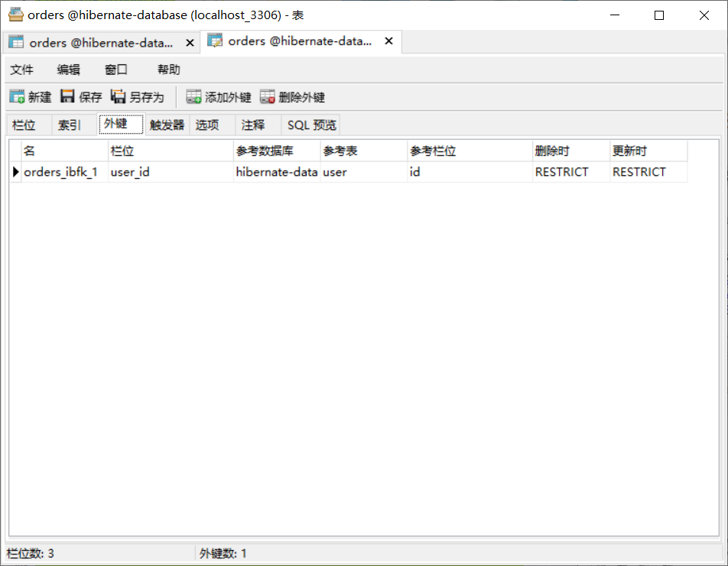This screenshot has height=566, width=728.
Task: Close the orders window
Action: point(704,15)
